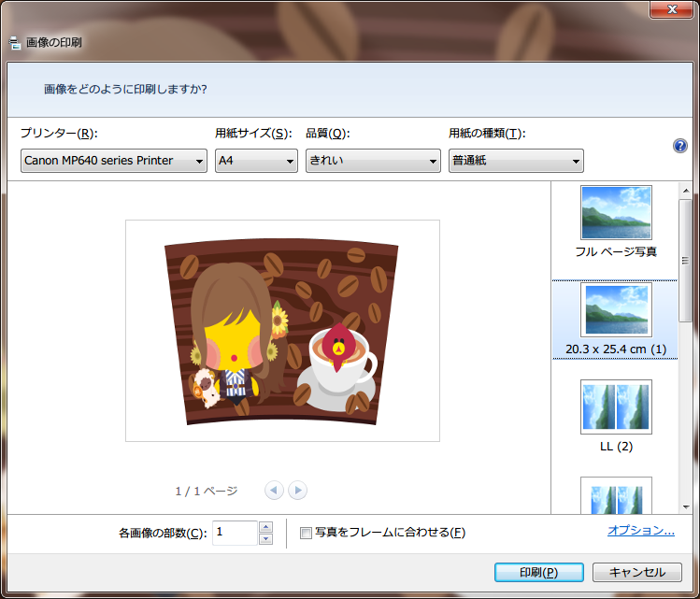Open the printer dropdown showing Canon MP640

114,161
